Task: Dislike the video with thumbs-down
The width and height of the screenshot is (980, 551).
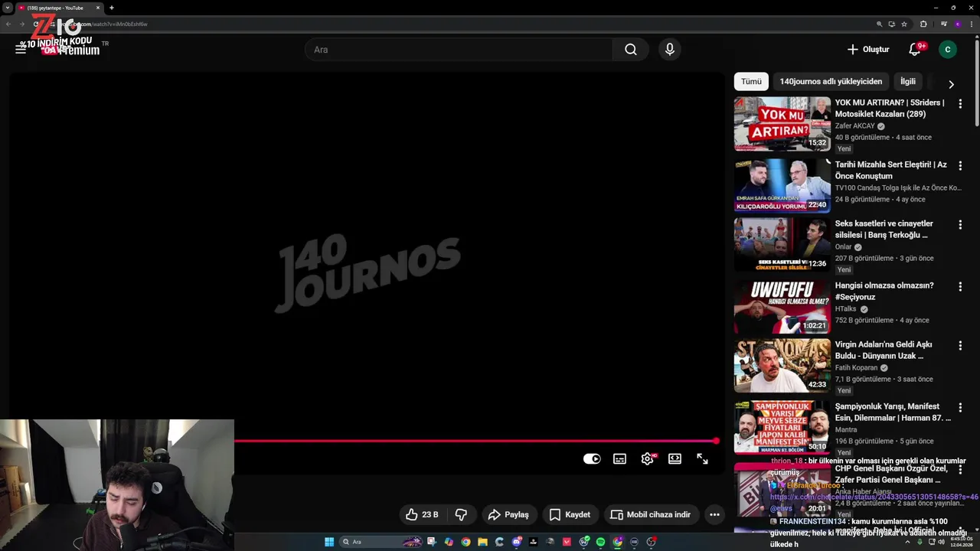Action: 461,515
